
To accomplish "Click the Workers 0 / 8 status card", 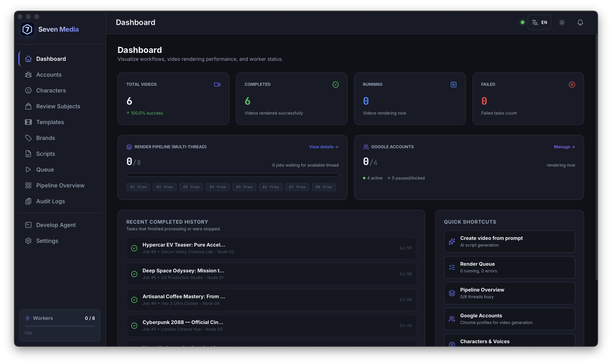I will pyautogui.click(x=60, y=325).
